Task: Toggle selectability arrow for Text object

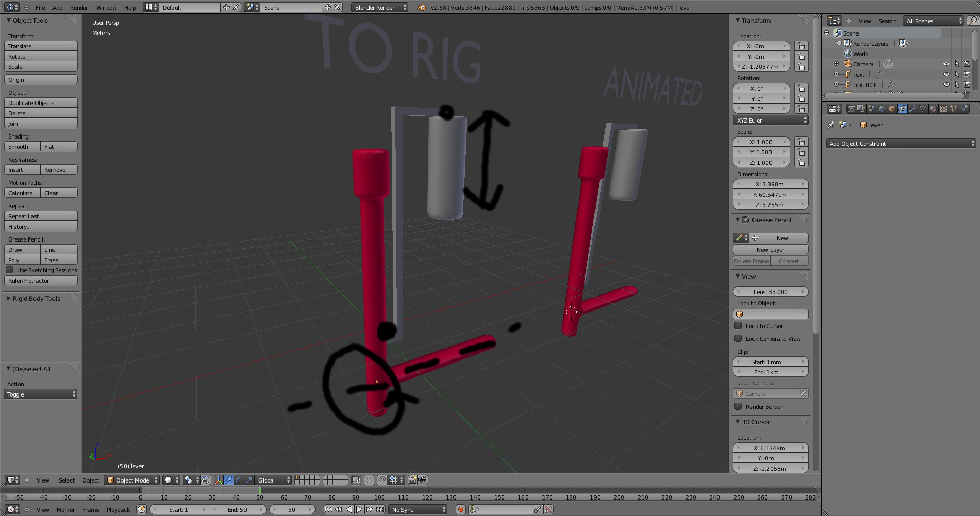Action: pyautogui.click(x=957, y=74)
